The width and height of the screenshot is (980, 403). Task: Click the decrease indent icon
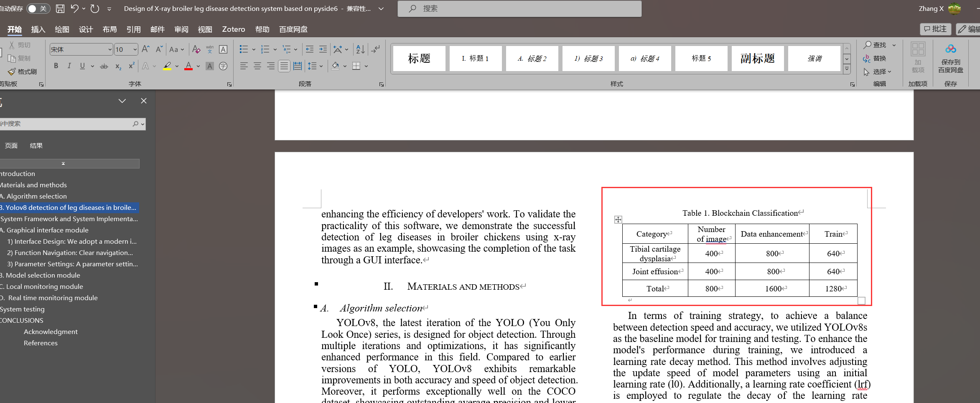point(310,49)
